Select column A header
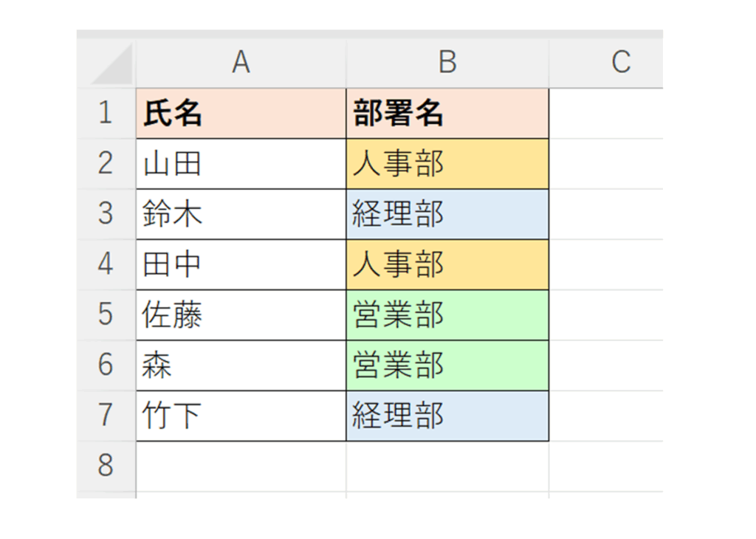Screen dimensions: 756x539 pos(241,63)
